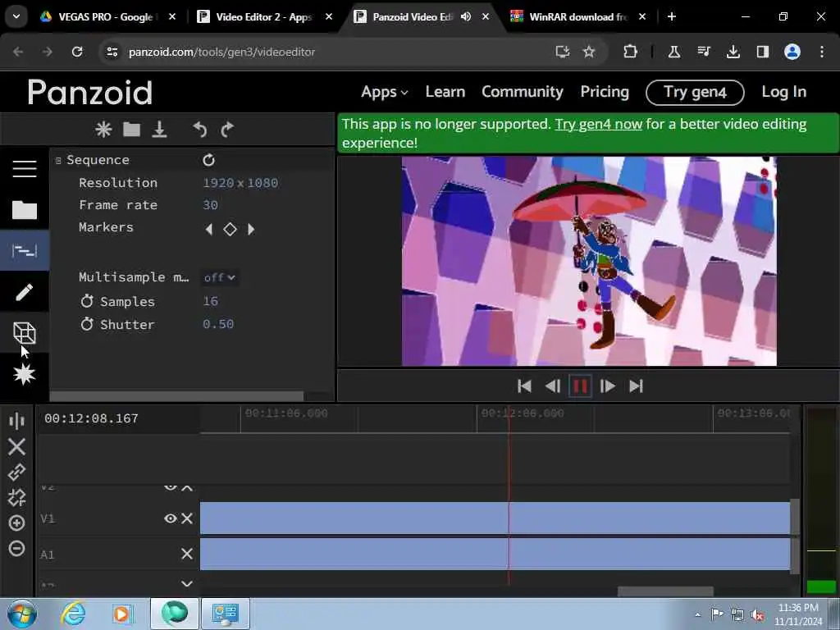
Task: Click the audio clip on A1 track
Action: [x=495, y=554]
